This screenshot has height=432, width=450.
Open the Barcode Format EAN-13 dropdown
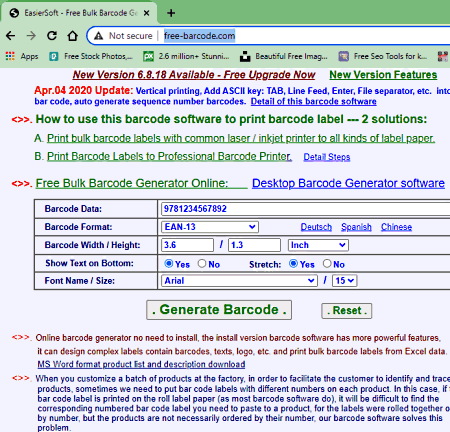(x=210, y=227)
